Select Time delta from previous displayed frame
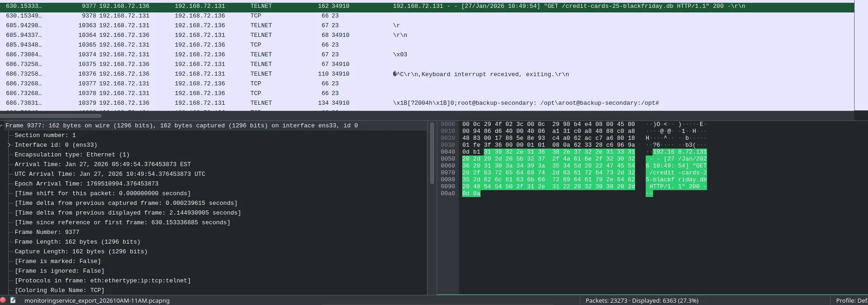The image size is (868, 305). coord(128,213)
